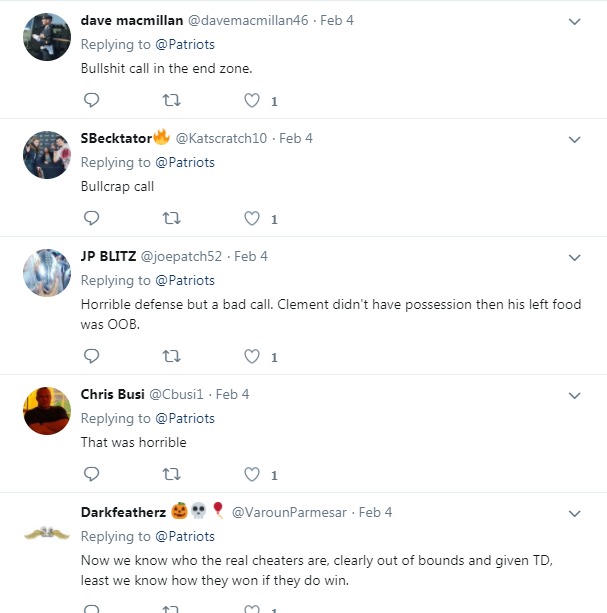Open the @VarounParmesar profile handle

coord(289,512)
